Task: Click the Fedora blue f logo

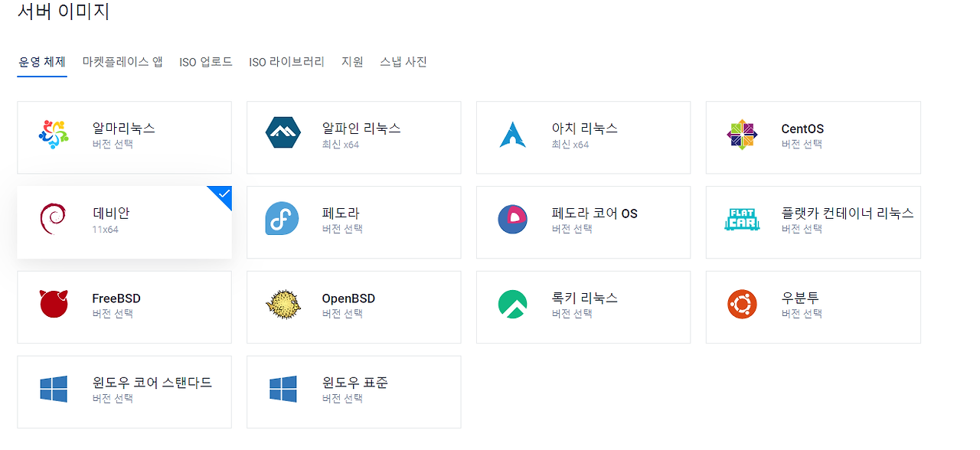Action: (283, 219)
